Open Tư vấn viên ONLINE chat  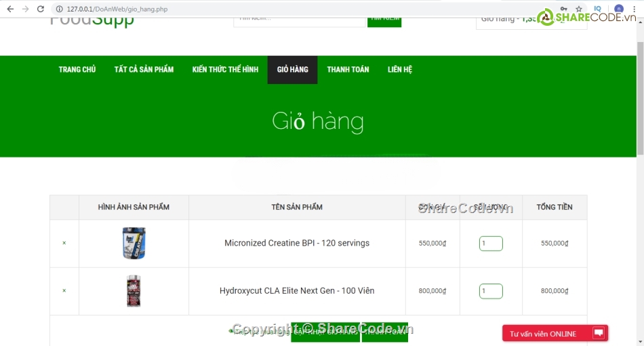tap(555, 333)
